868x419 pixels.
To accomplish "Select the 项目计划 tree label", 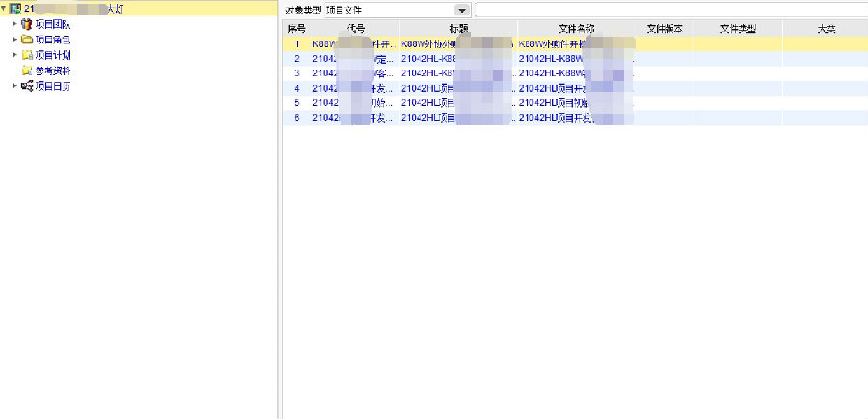I will click(53, 55).
